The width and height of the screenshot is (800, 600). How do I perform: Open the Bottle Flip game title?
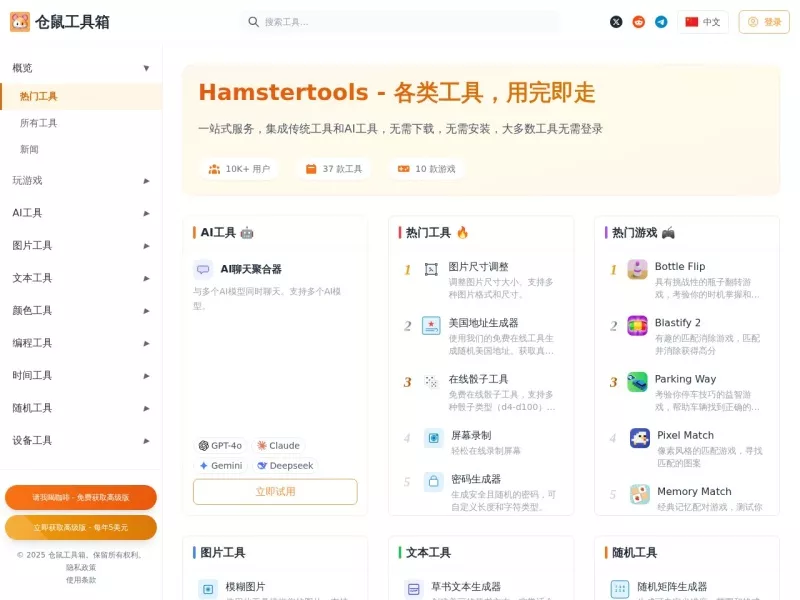(680, 266)
